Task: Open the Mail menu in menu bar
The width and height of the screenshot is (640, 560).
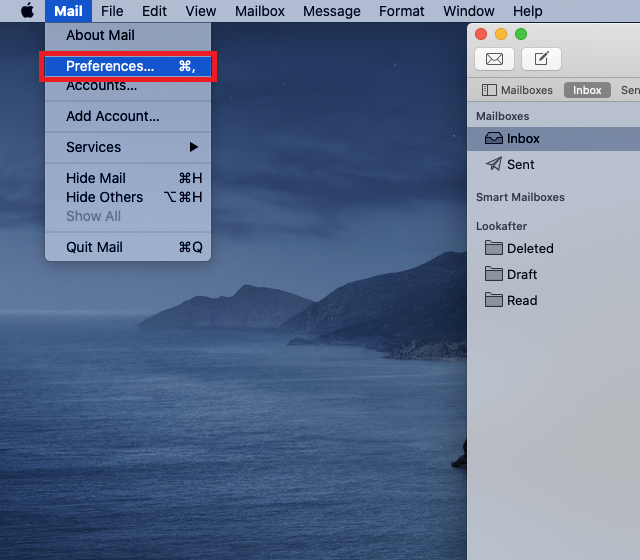Action: click(68, 11)
